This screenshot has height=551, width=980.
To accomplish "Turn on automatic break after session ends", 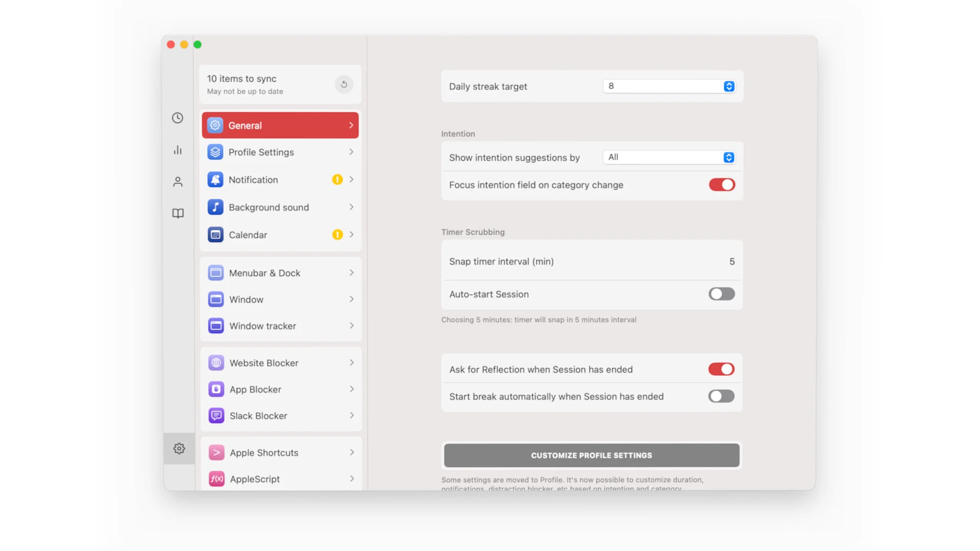I will coord(721,396).
